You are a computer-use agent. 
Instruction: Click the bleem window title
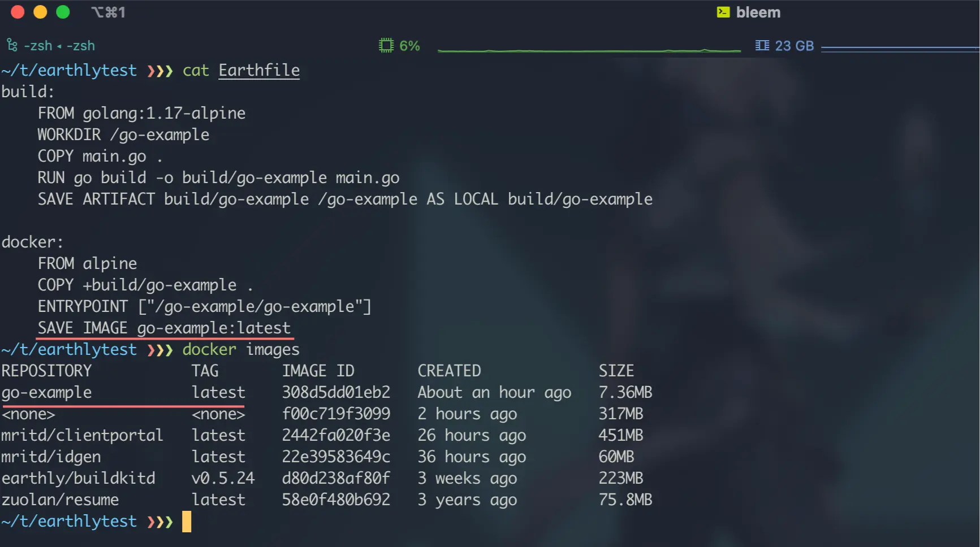(x=758, y=12)
